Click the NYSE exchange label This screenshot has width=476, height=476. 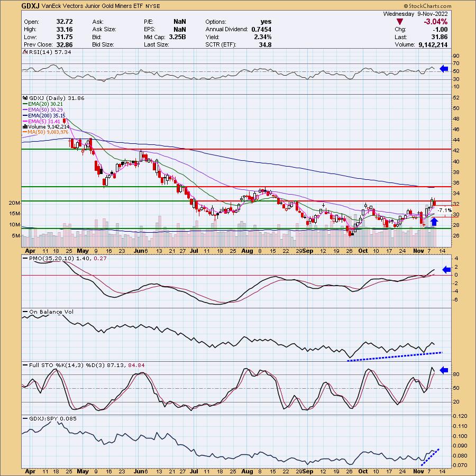152,6
